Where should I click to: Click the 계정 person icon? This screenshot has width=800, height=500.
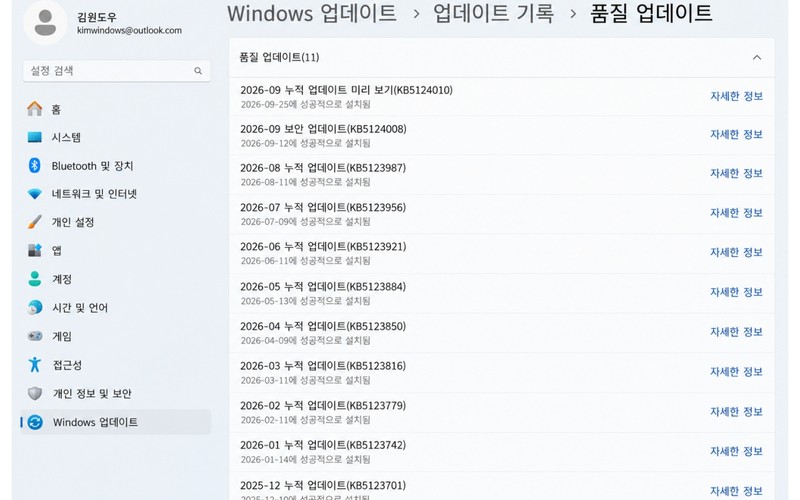point(35,279)
